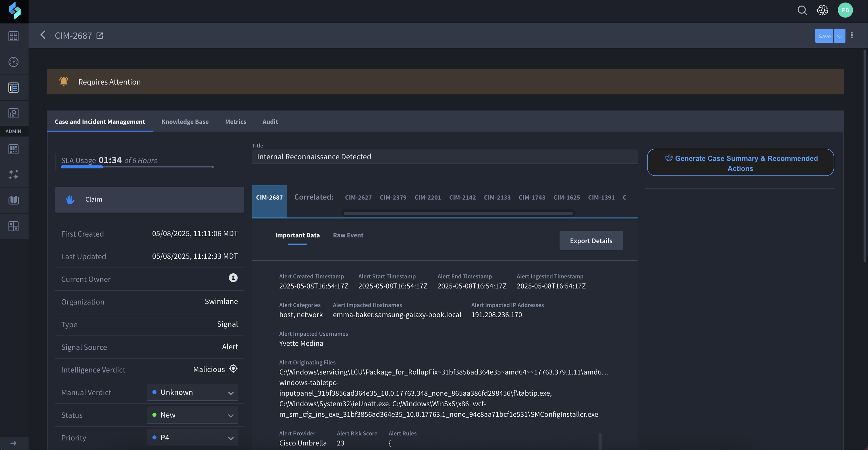This screenshot has width=868, height=450.
Task: Open correlated case CIM-2201
Action: pyautogui.click(x=428, y=197)
